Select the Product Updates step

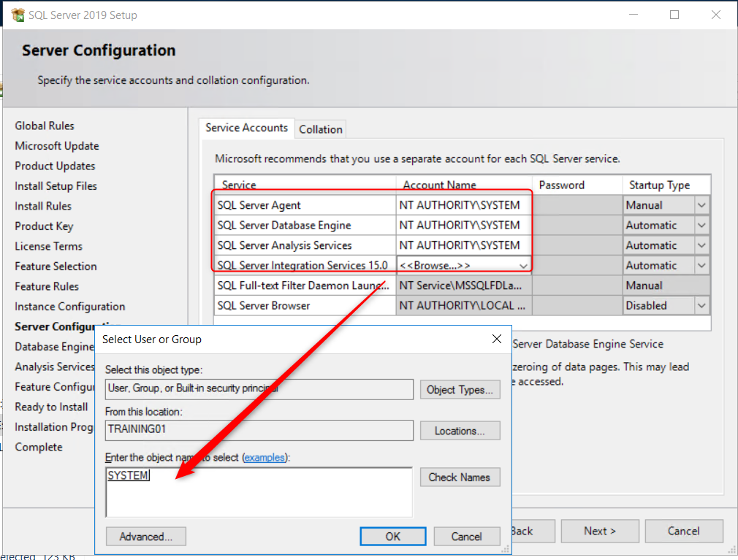(55, 166)
